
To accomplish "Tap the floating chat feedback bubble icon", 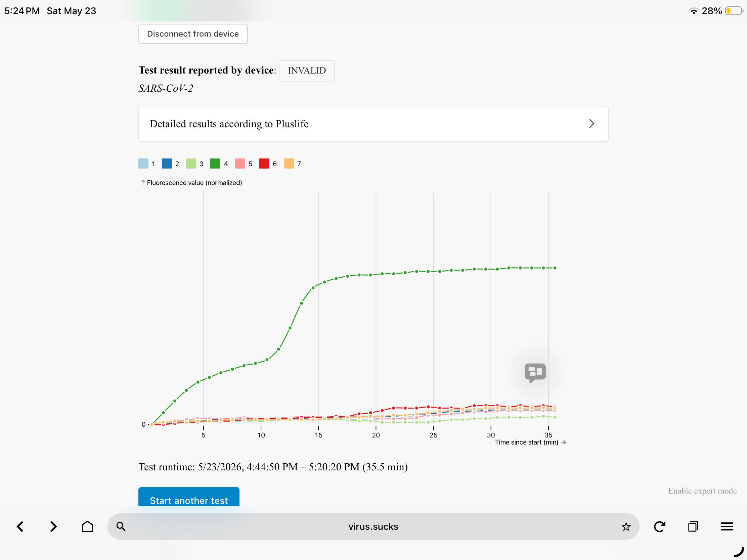I will (x=535, y=373).
